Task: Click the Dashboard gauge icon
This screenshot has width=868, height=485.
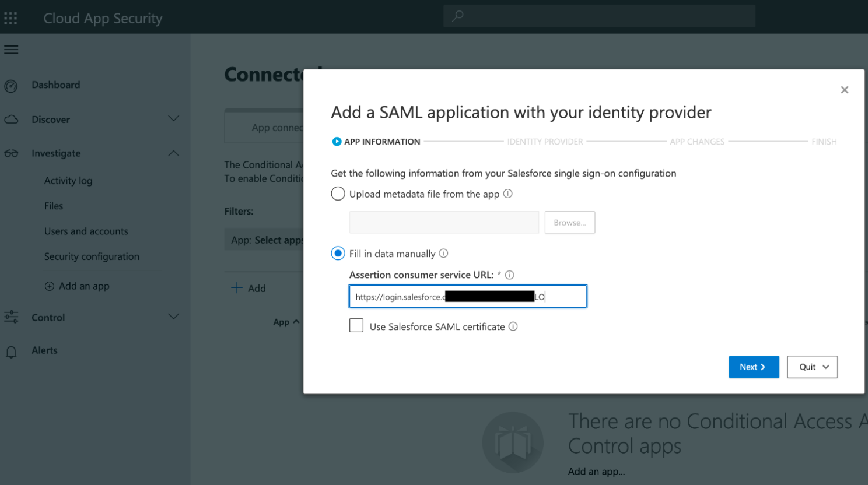Action: point(11,86)
